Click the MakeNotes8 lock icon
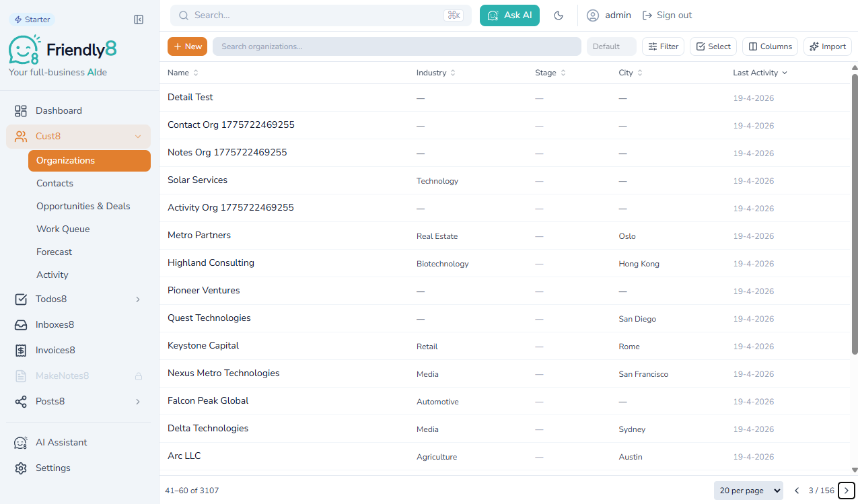This screenshot has height=504, width=858. coord(138,376)
